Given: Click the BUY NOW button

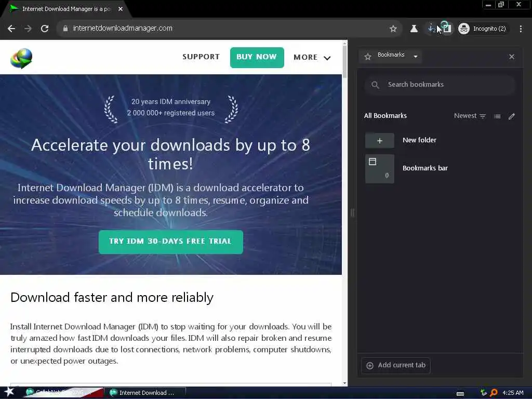Looking at the screenshot, I should pyautogui.click(x=257, y=57).
